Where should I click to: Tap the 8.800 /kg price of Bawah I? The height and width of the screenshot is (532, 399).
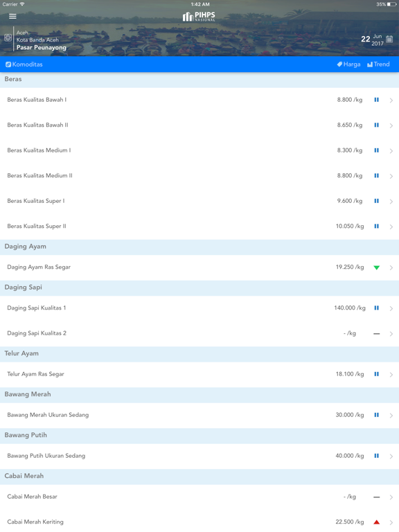coord(349,100)
